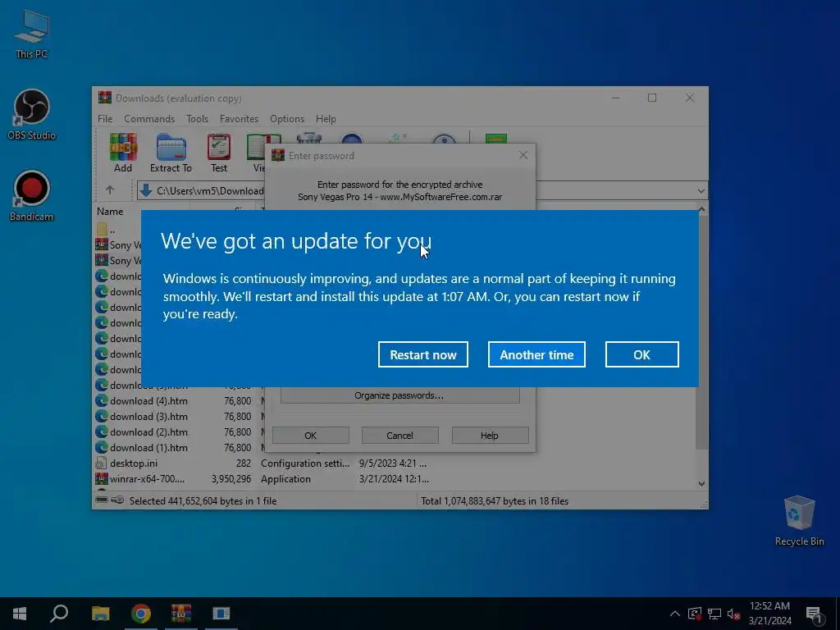Open taskbar Search
The height and width of the screenshot is (630, 840).
click(x=59, y=614)
